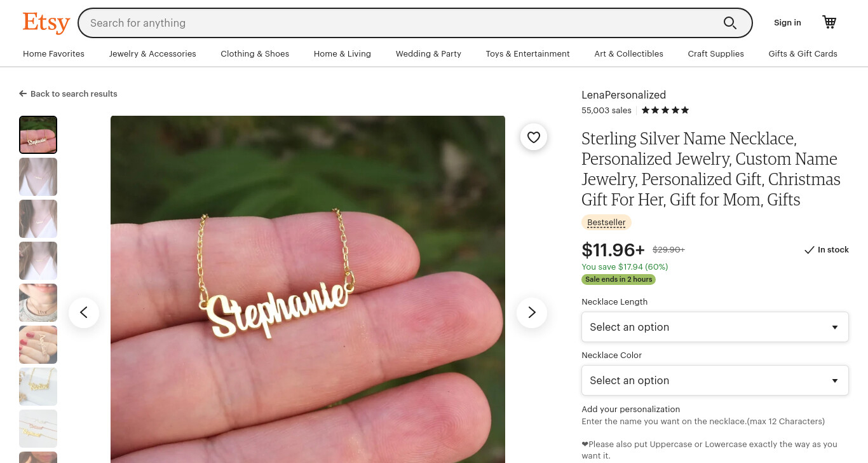
Task: Click the five-star shop rating
Action: click(x=665, y=110)
